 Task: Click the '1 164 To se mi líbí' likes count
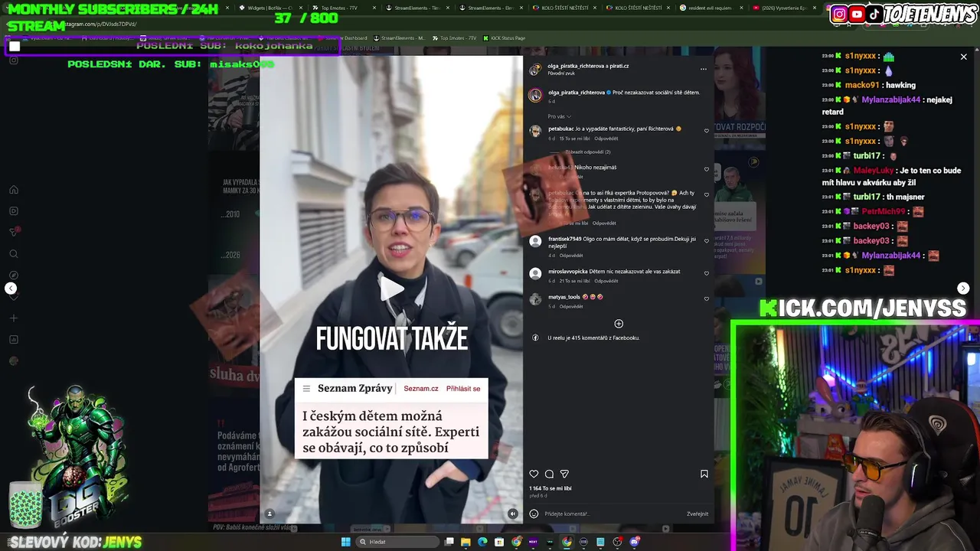[x=550, y=488]
